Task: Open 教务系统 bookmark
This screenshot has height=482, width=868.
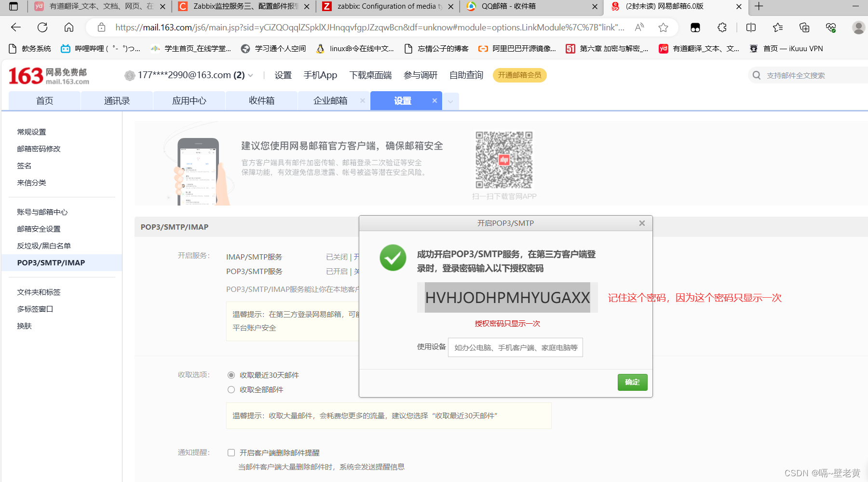Action: click(x=30, y=48)
